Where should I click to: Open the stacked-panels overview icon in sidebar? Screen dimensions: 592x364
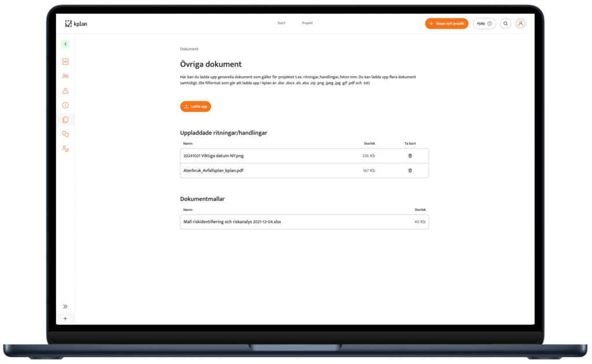tap(65, 62)
